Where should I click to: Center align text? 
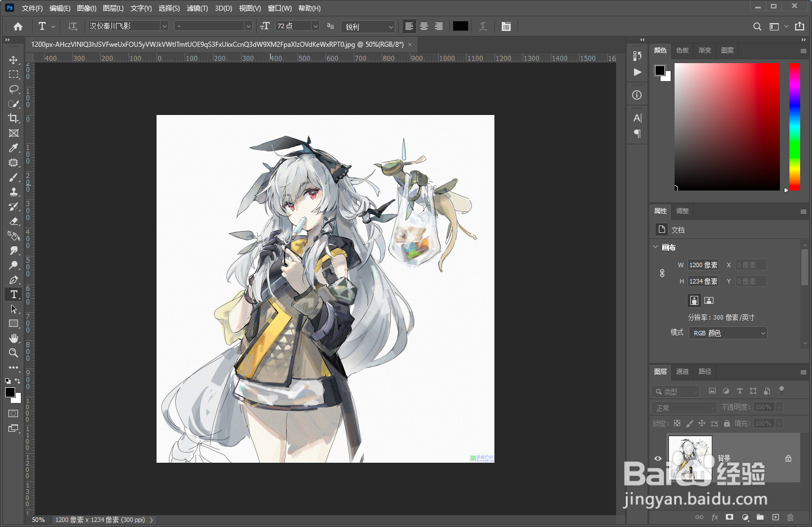[424, 26]
